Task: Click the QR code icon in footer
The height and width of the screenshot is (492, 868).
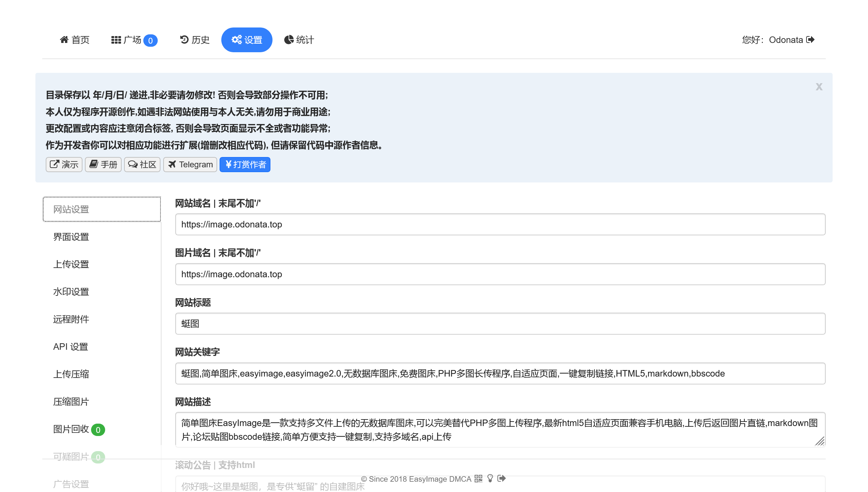Action: point(478,479)
